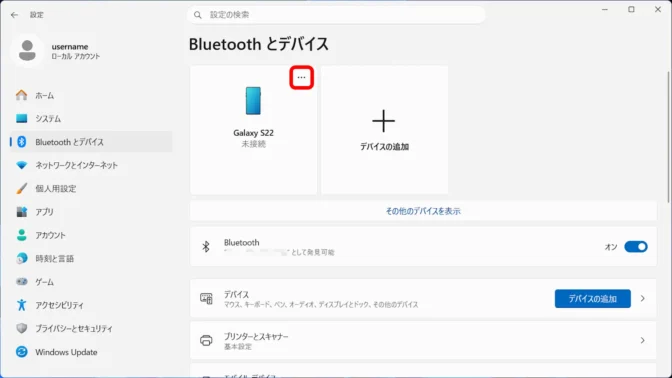The image size is (672, 378).
Task: Click the username account name
Action: click(70, 46)
